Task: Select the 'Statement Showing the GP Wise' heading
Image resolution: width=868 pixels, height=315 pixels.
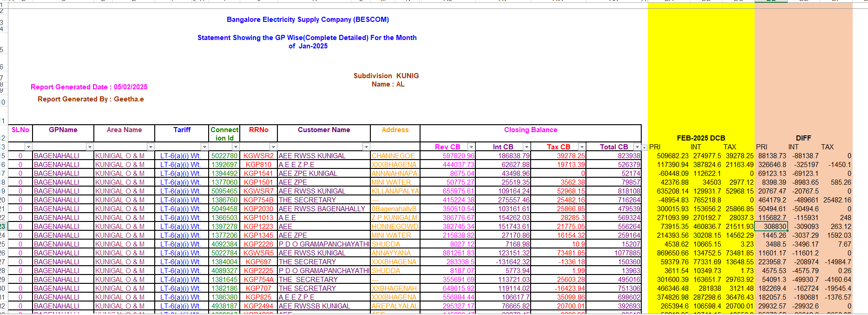Action: click(307, 42)
